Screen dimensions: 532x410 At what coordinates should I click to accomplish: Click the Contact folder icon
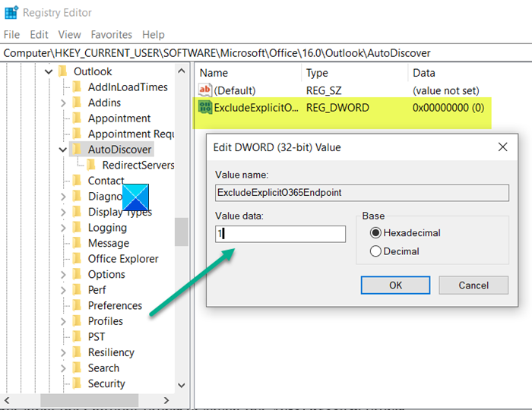[x=78, y=181]
